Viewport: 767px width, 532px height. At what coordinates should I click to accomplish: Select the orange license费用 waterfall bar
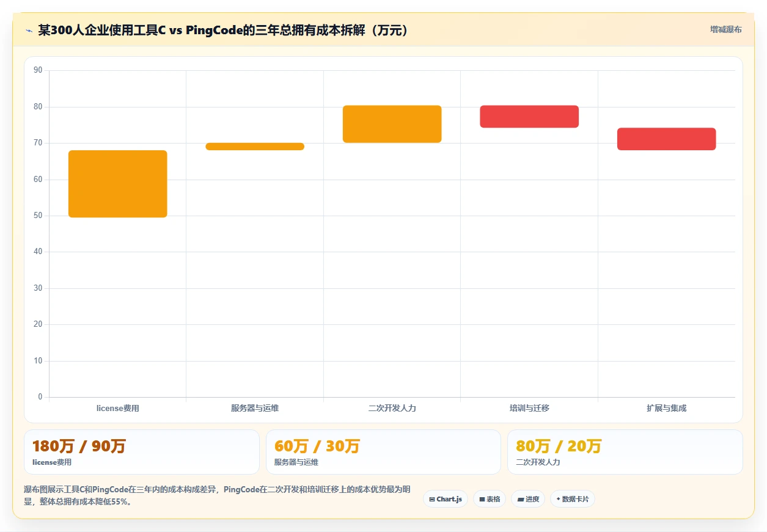[x=118, y=184]
